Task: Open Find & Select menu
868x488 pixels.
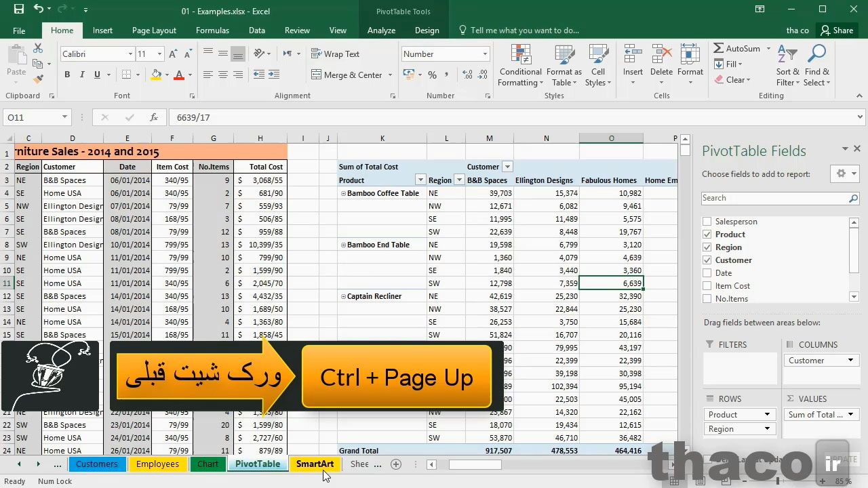Action: point(816,66)
